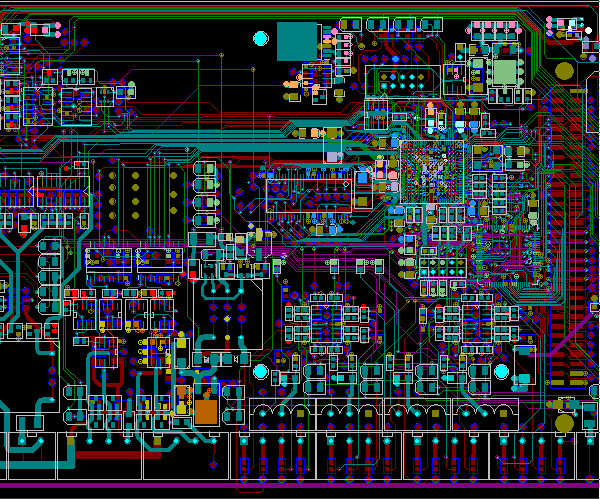Select the cyan circle beside the teal square
This screenshot has height=499, width=600.
pyautogui.click(x=261, y=39)
